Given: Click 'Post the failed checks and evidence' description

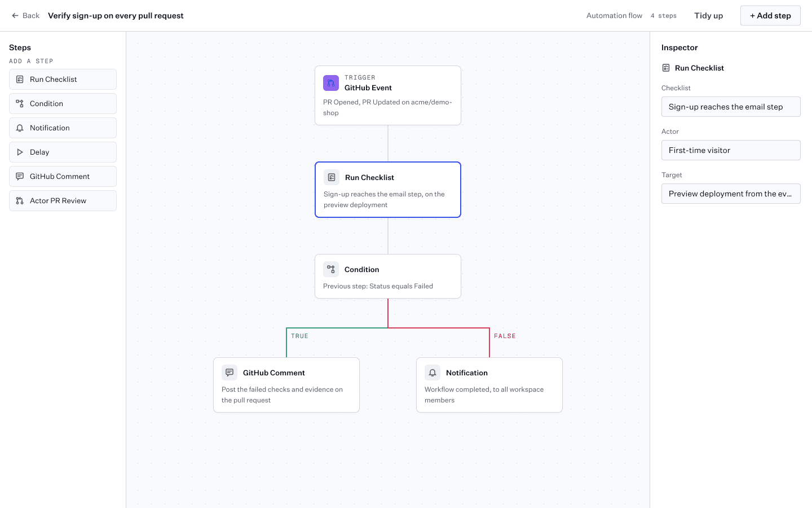Looking at the screenshot, I should pos(282,395).
